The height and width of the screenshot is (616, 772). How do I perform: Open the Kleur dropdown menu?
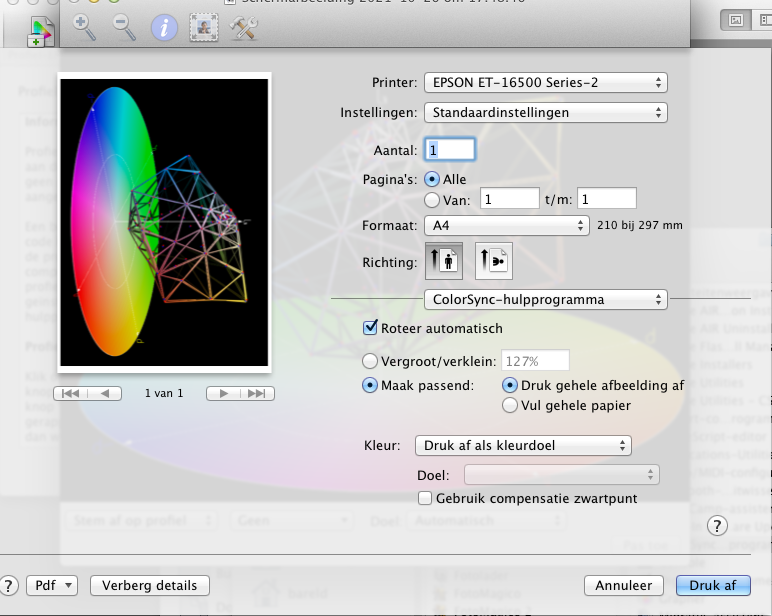524,445
